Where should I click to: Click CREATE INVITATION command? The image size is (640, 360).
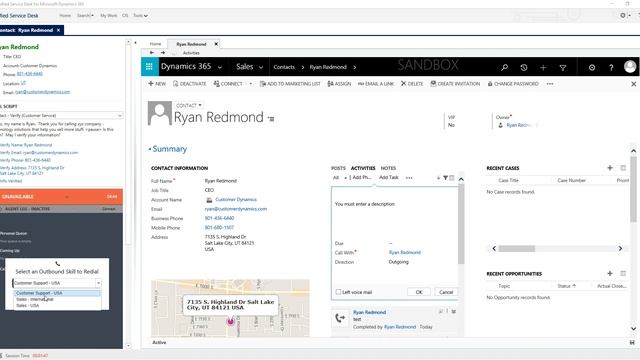(x=455, y=84)
